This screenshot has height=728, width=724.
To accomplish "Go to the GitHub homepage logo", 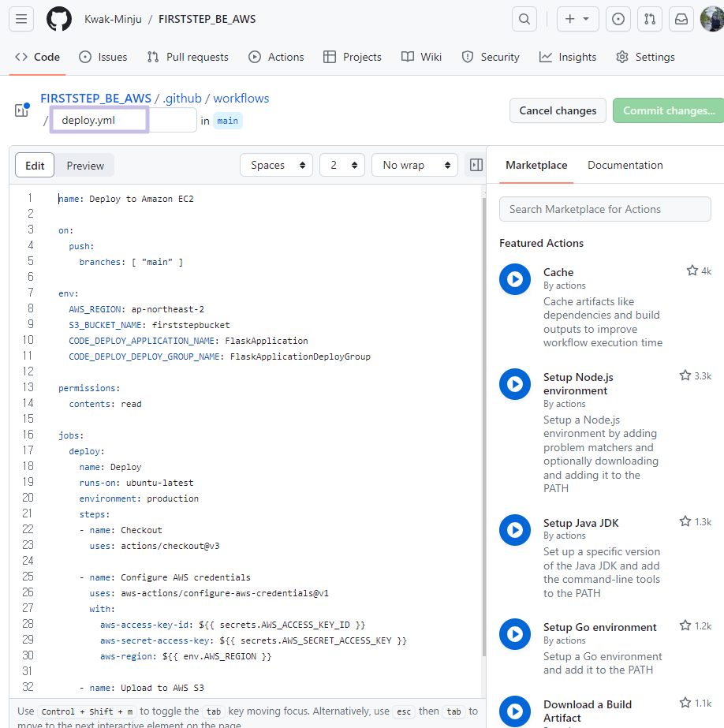I will click(x=59, y=19).
